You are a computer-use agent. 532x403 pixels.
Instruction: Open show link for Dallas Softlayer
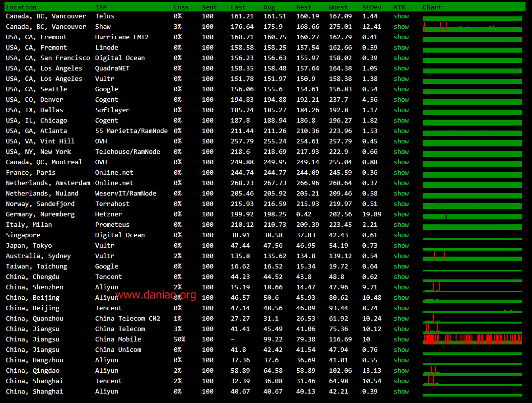tap(401, 110)
